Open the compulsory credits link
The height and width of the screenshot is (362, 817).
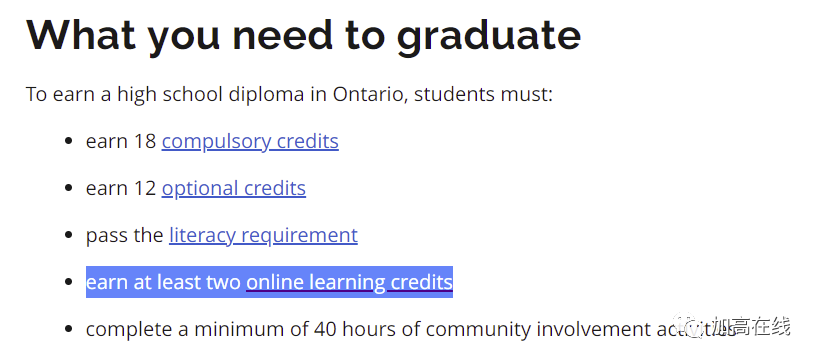click(250, 141)
